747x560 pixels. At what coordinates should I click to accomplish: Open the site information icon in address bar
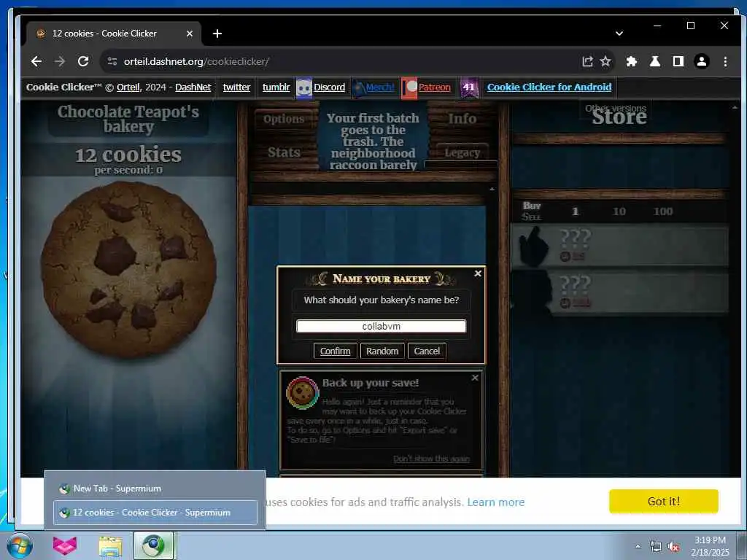pyautogui.click(x=112, y=61)
